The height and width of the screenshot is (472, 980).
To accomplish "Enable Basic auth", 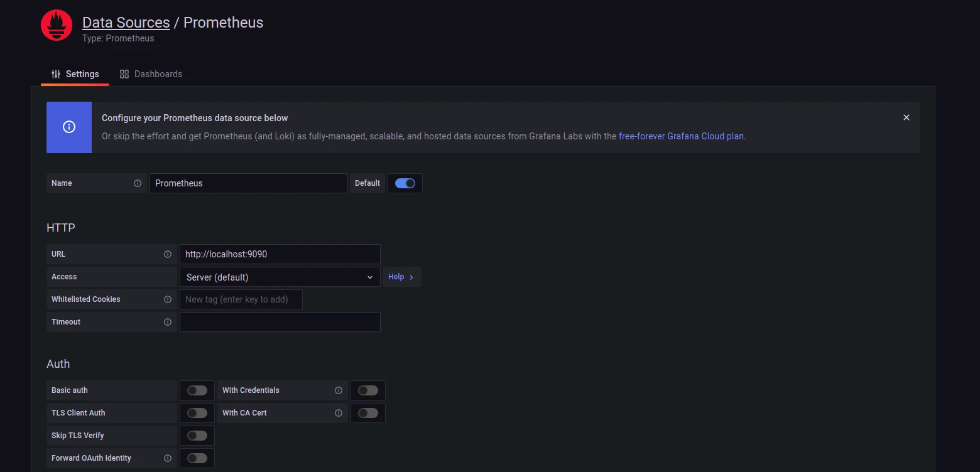I will point(197,390).
